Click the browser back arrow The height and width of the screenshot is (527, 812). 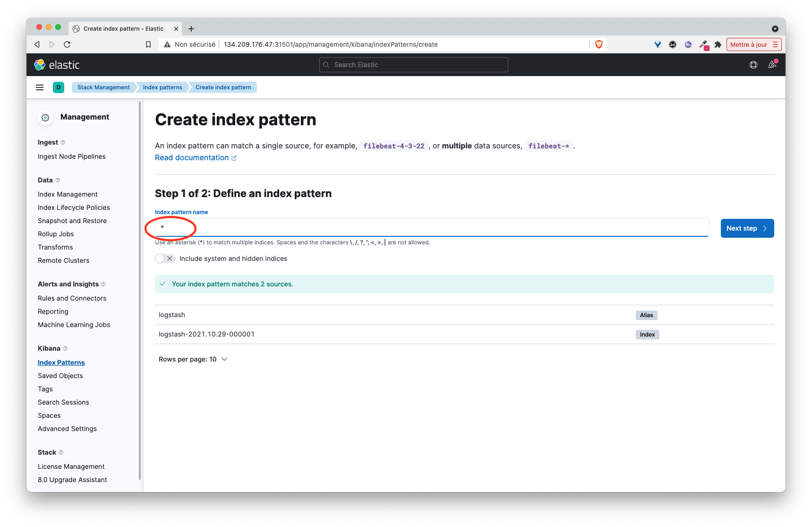click(37, 44)
